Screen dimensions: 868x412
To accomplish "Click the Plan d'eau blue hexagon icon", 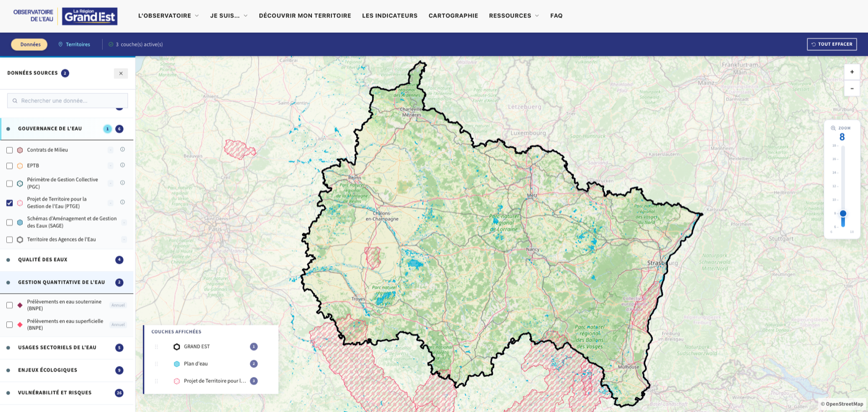I will coord(177,364).
